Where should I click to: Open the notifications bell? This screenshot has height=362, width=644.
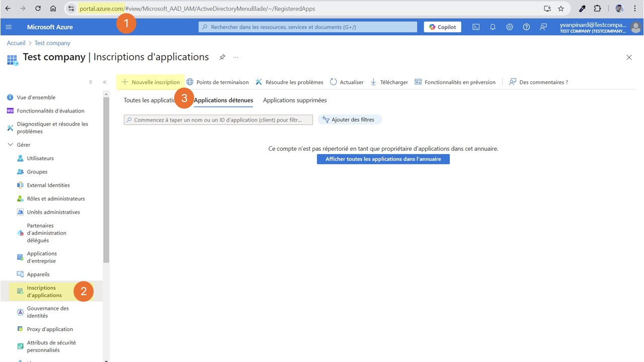pyautogui.click(x=493, y=27)
